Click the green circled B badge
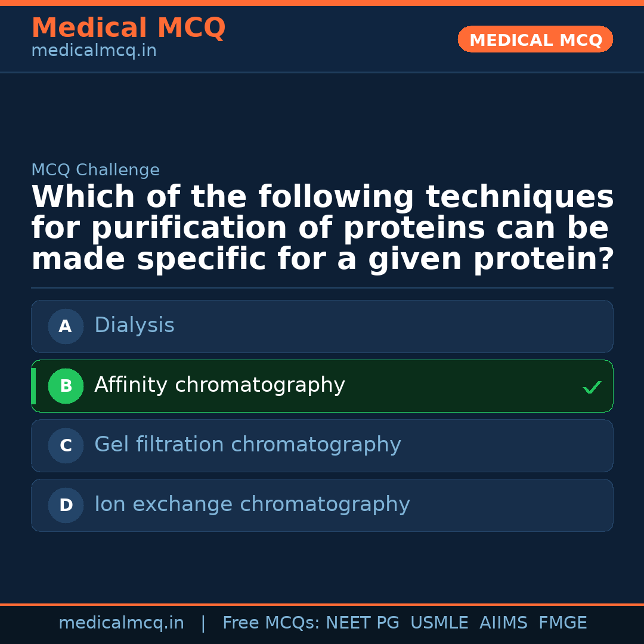644x644 pixels. tap(66, 386)
